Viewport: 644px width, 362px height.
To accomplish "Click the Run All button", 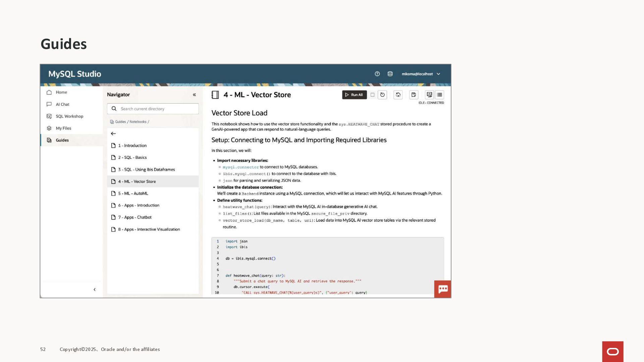I will pos(354,95).
